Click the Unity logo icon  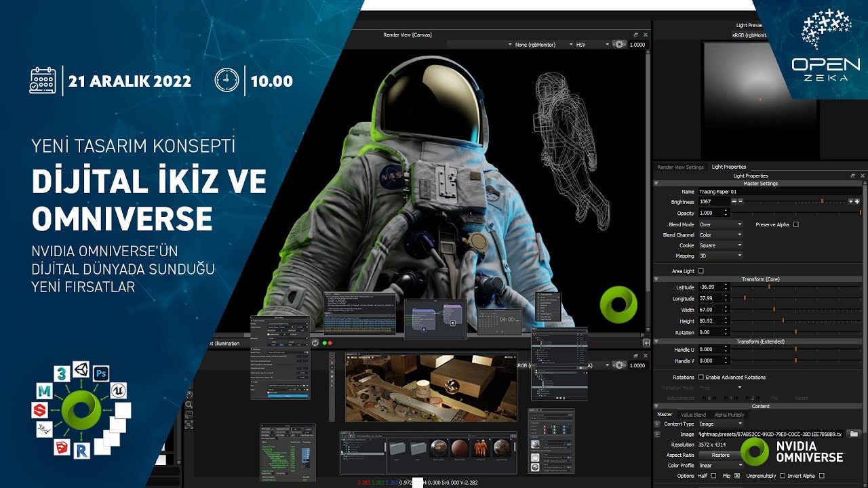pyautogui.click(x=80, y=369)
